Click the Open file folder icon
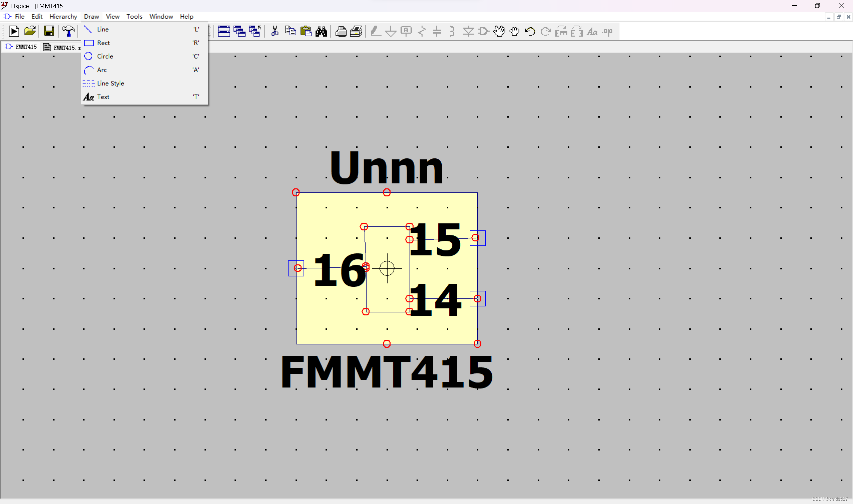Image resolution: width=853 pixels, height=504 pixels. 30,31
